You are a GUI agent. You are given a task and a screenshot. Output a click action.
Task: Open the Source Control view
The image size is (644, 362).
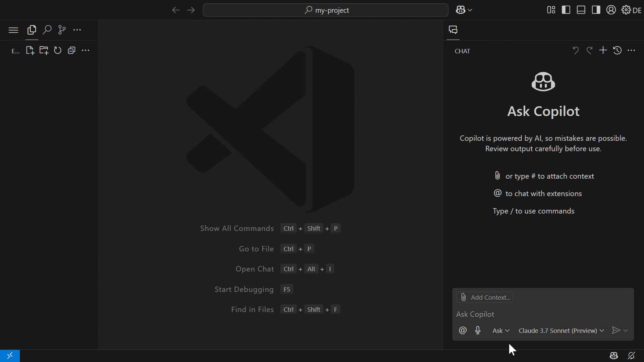pos(62,30)
